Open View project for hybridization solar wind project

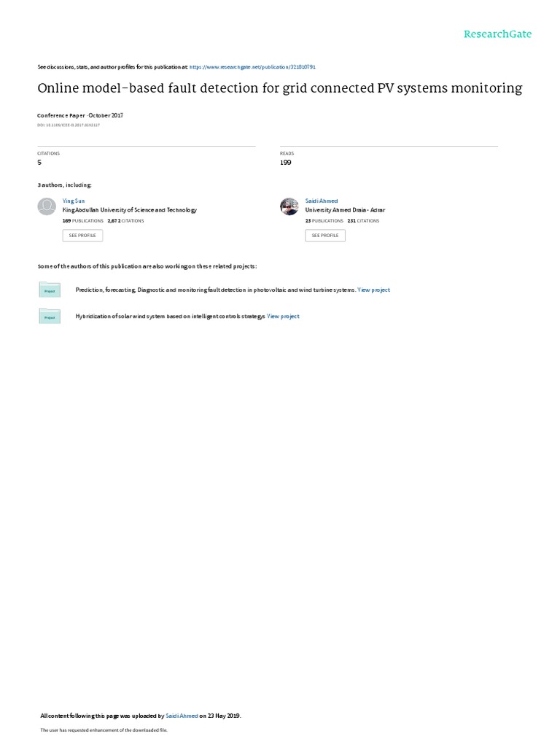click(283, 317)
